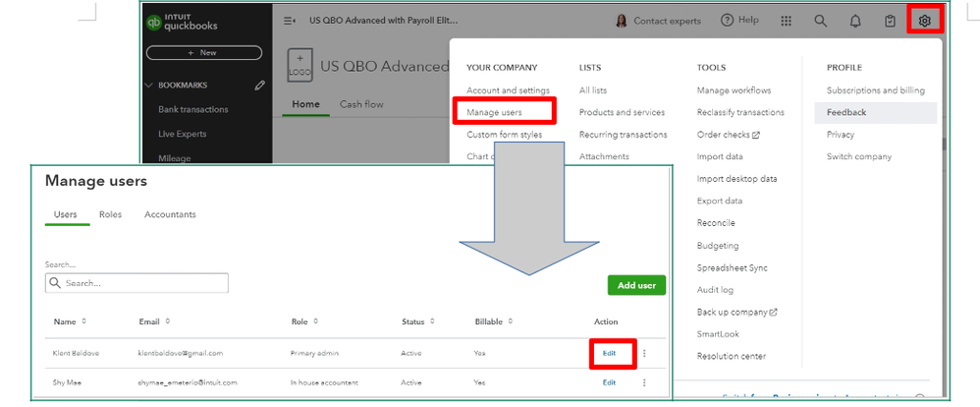Sort users by Role column arrows
Screen dimensions: 980x407
pos(315,321)
